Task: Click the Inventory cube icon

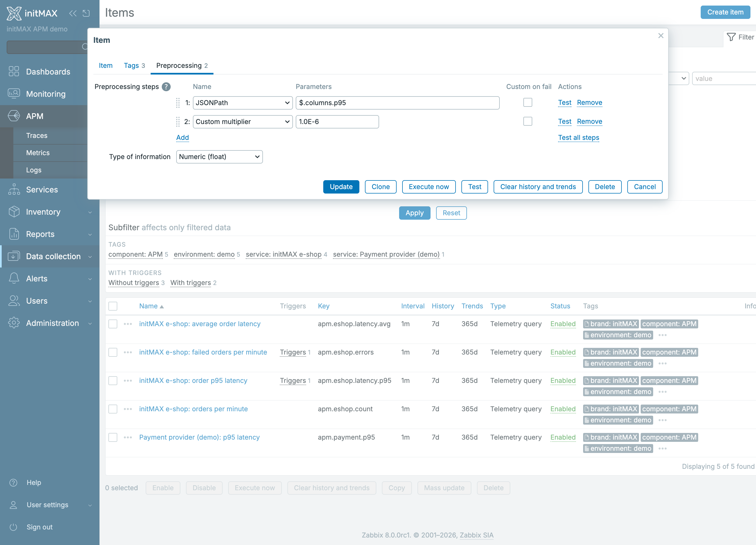Action: coord(14,212)
